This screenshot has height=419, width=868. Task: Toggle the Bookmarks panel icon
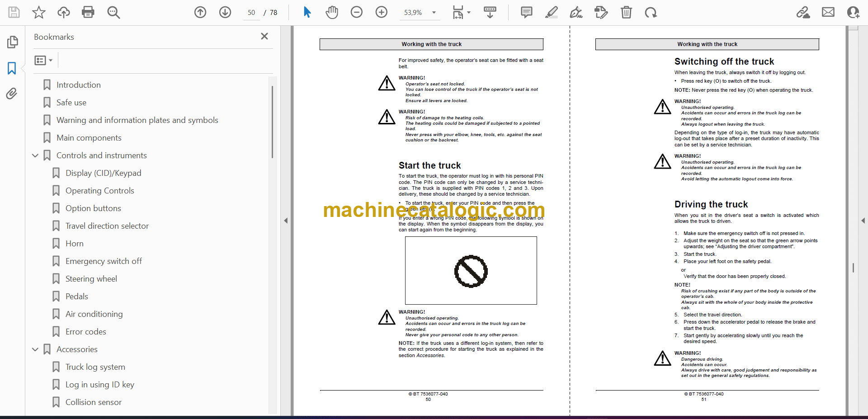[x=12, y=68]
